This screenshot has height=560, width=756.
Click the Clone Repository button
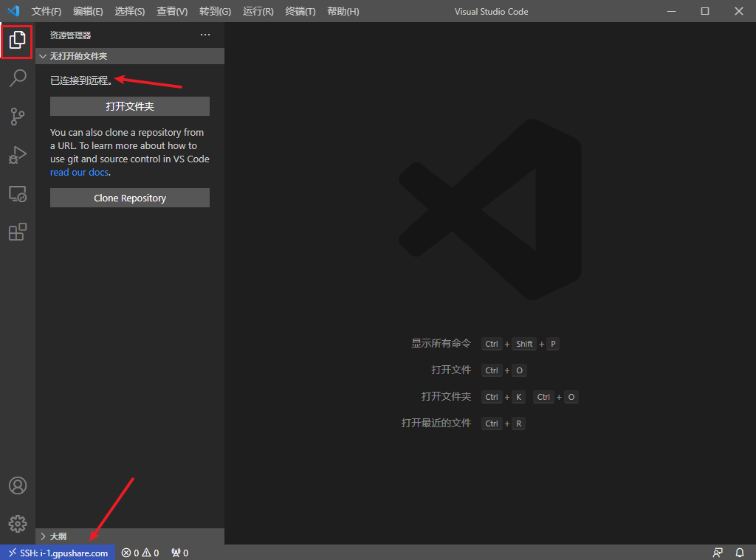click(130, 198)
